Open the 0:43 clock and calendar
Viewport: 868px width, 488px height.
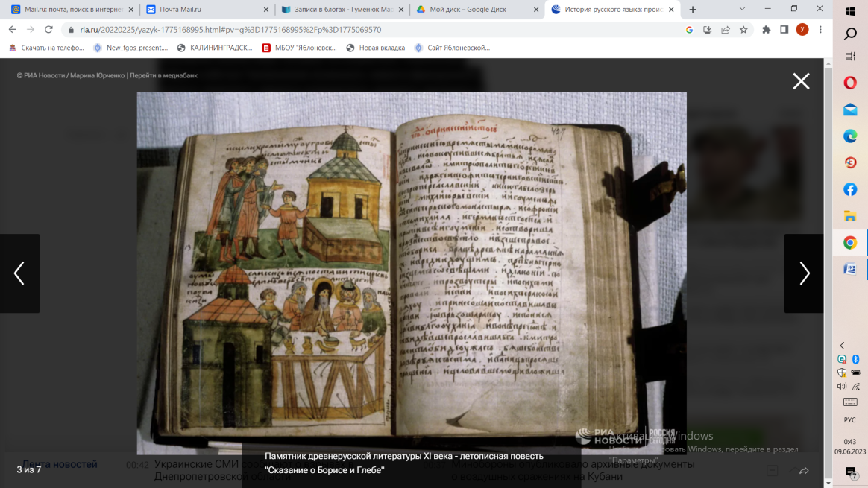tap(850, 446)
